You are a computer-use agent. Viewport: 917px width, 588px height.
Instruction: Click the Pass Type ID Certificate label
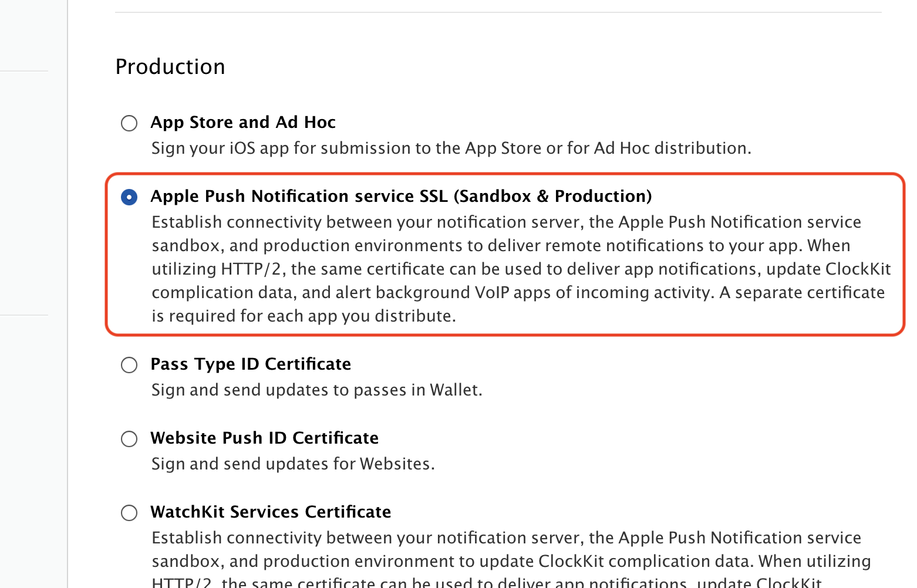(x=251, y=364)
